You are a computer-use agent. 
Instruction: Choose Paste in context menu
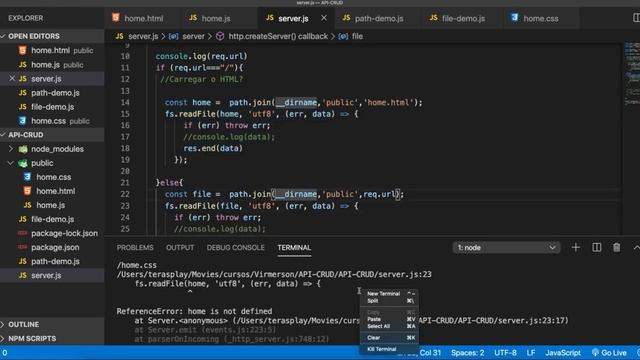pos(390,319)
